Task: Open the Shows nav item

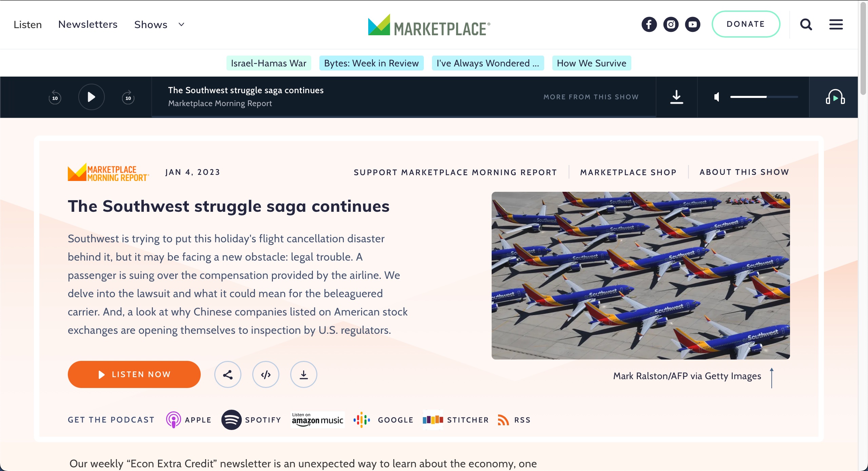Action: [x=151, y=24]
